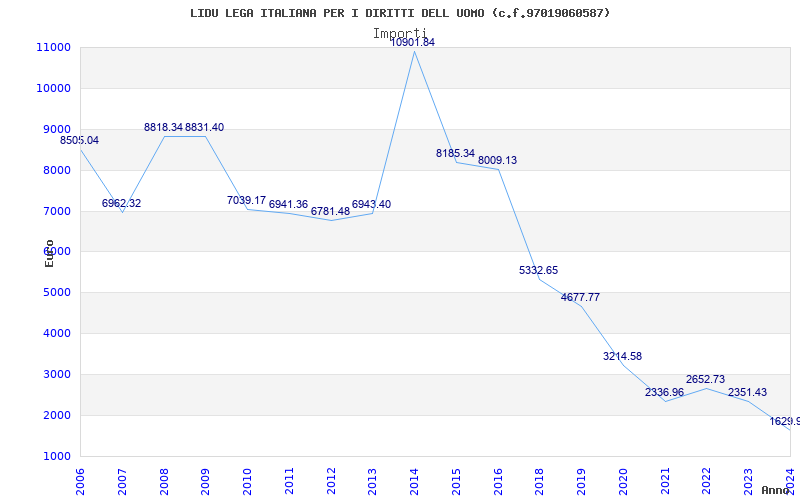Image resolution: width=800 pixels, height=500 pixels.
Task: Click data label 7039.17
Action: tap(246, 200)
